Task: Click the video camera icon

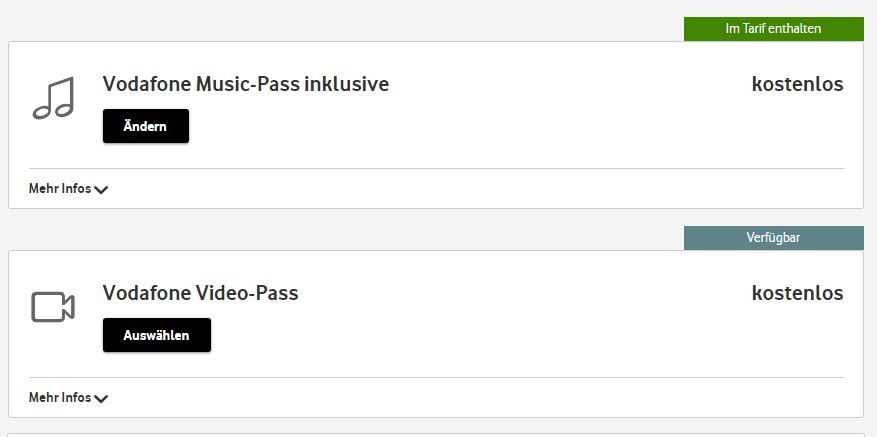Action: click(54, 307)
